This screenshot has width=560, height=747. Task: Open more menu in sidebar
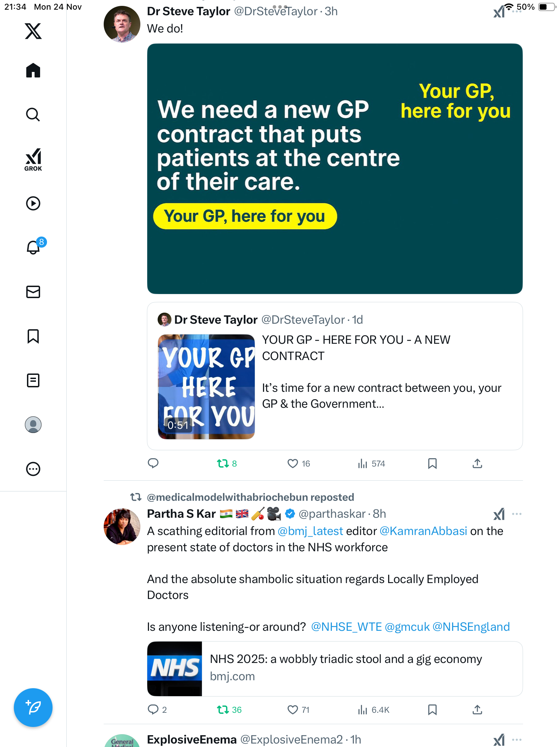click(33, 469)
